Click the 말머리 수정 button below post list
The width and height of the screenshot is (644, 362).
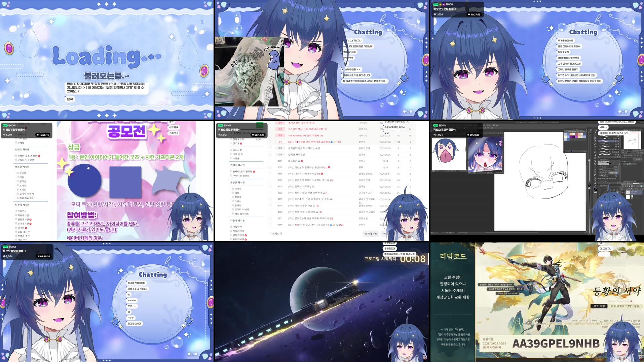[371, 233]
